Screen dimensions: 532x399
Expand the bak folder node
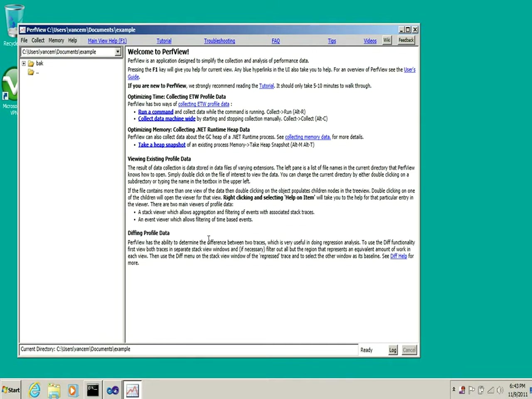point(24,63)
